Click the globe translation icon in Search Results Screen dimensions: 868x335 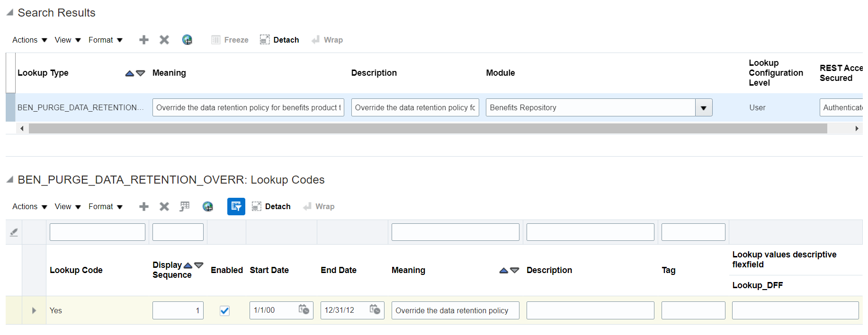tap(187, 40)
